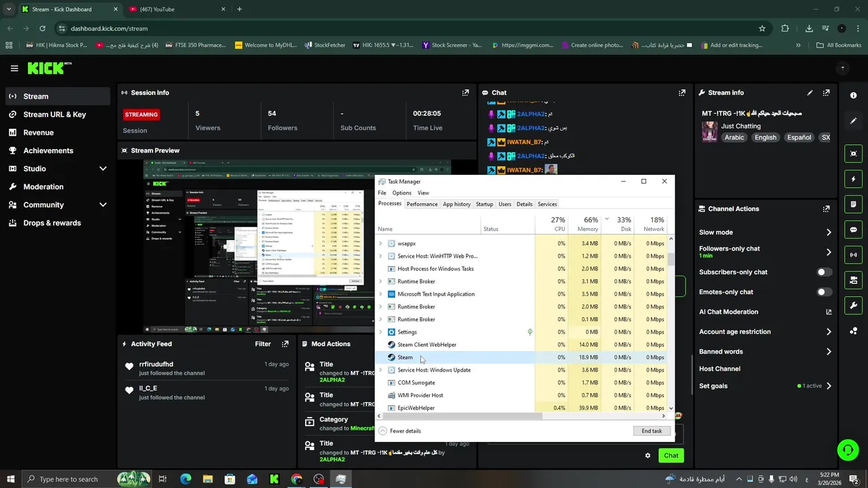Expand the wsappx process row
Image resolution: width=868 pixels, height=488 pixels.
(380, 243)
